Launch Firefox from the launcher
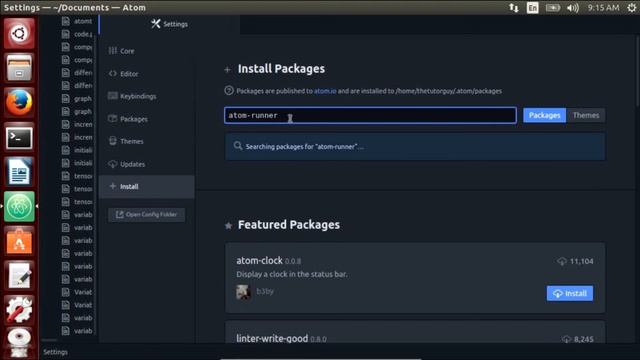Screen dimensions: 640x360 pos(19,102)
